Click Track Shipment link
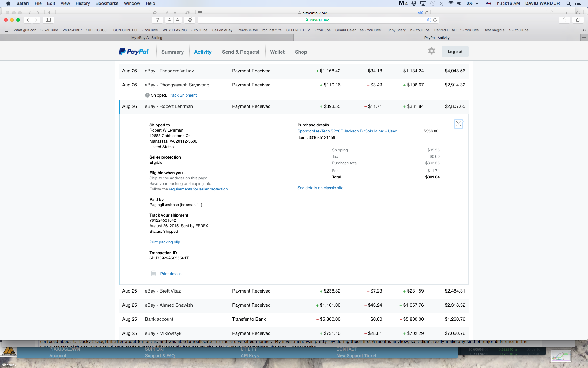588x368 pixels. 183,95
